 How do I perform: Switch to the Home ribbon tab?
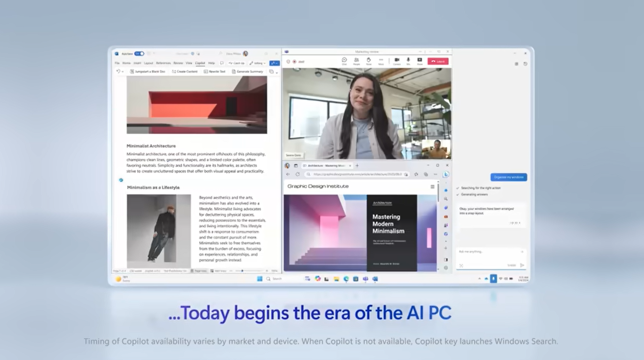pos(126,63)
